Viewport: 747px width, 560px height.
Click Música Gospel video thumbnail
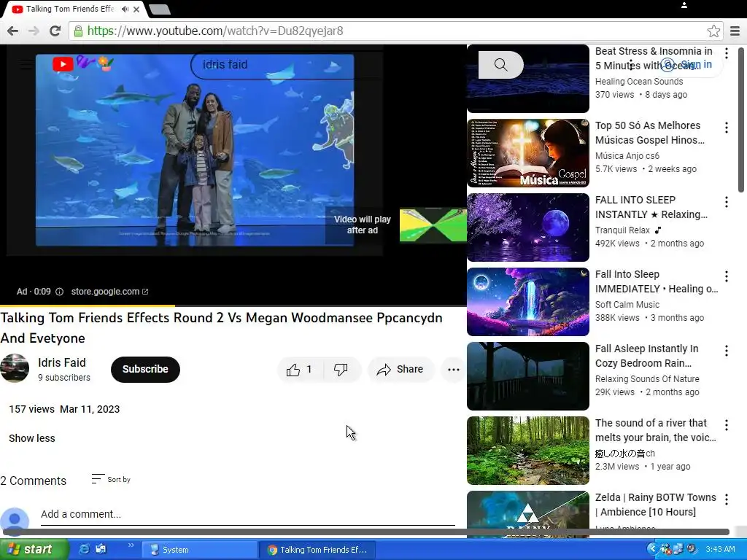pyautogui.click(x=528, y=153)
